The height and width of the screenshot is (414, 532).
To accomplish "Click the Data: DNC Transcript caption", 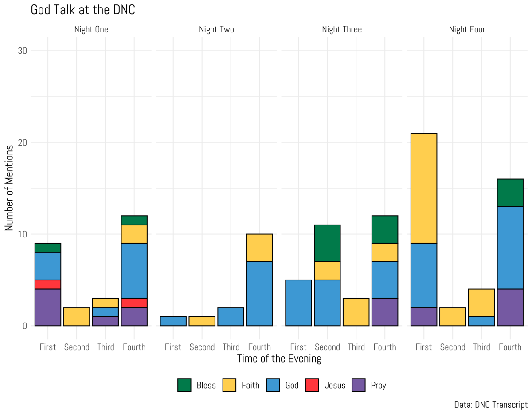I will (x=490, y=405).
